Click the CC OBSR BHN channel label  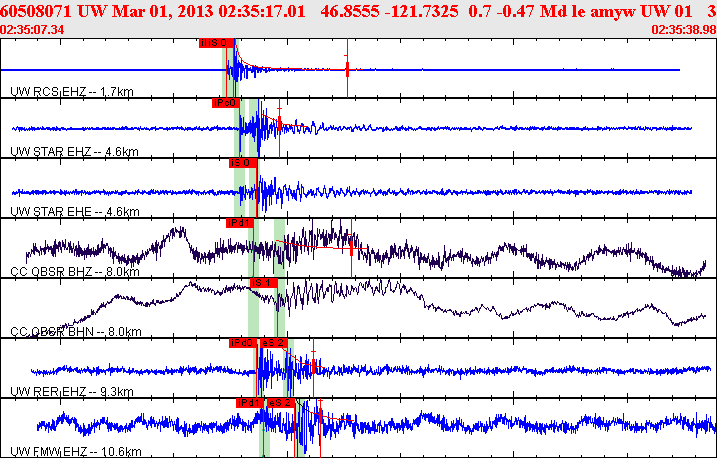[78, 332]
